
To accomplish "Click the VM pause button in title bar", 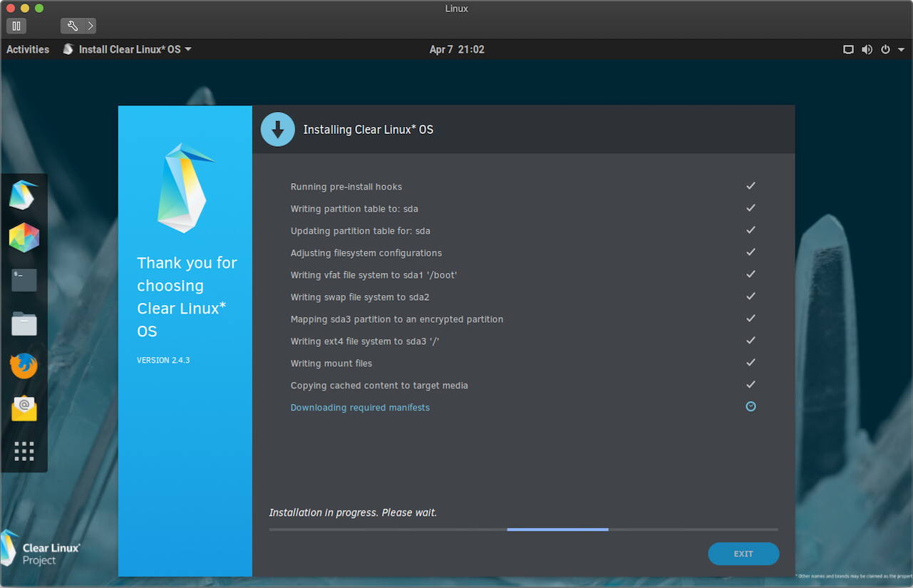I will (16, 26).
